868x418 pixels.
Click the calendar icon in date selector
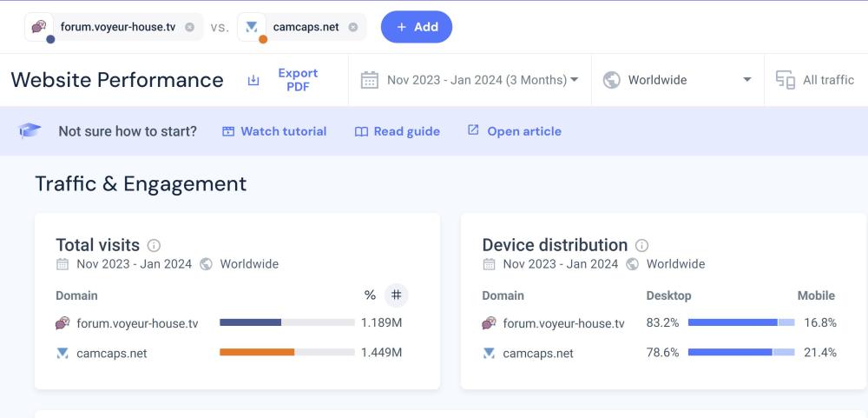(x=370, y=80)
